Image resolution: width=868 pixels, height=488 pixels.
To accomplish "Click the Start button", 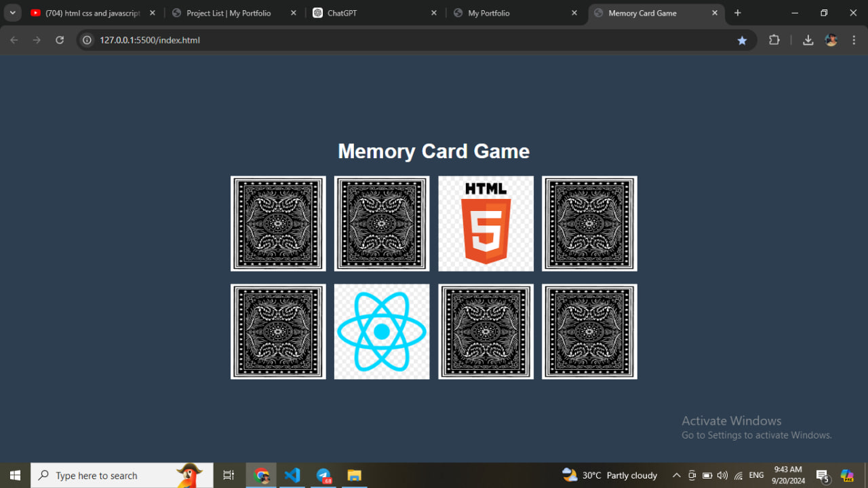I will (x=14, y=475).
